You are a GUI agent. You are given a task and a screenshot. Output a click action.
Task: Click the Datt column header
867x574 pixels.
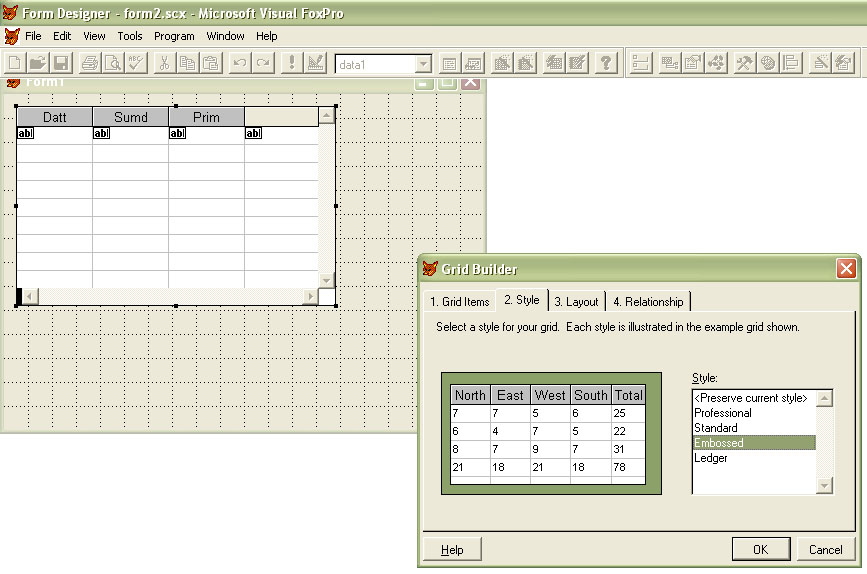tap(54, 117)
